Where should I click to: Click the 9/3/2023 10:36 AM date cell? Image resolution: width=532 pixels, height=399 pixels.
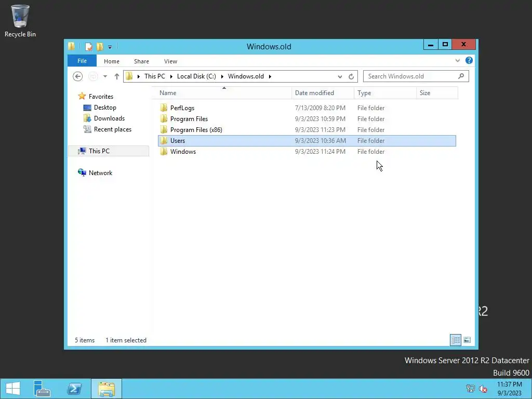[320, 140]
